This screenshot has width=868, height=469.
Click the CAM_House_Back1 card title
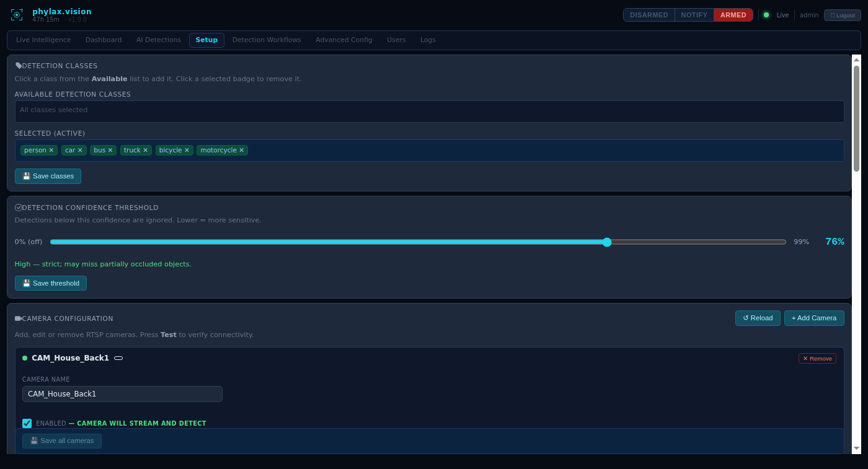tap(70, 358)
